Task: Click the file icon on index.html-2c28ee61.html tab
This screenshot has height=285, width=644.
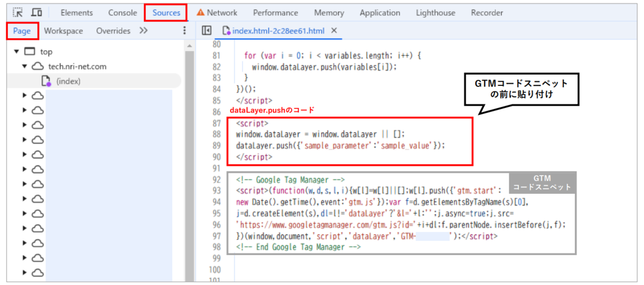Action: tap(226, 31)
